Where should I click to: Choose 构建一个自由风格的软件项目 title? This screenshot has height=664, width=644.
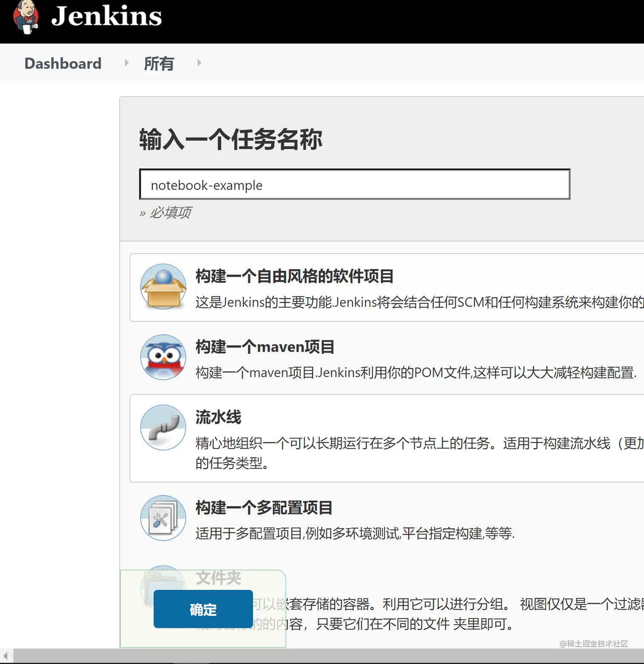pos(294,276)
